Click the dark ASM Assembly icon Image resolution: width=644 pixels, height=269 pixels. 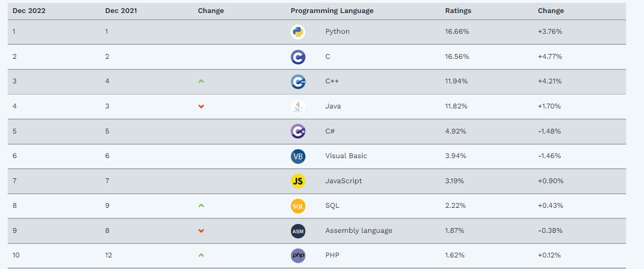coord(298,231)
